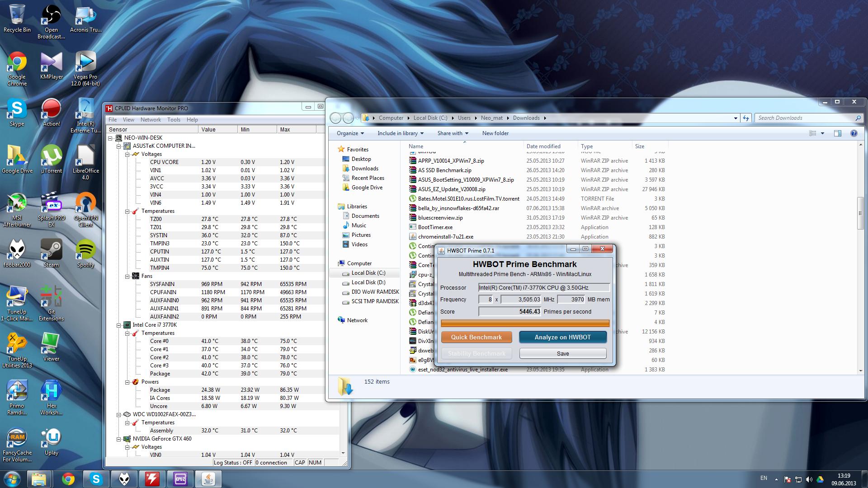Click the Refresh button beside address bar
868x488 pixels.
click(746, 118)
